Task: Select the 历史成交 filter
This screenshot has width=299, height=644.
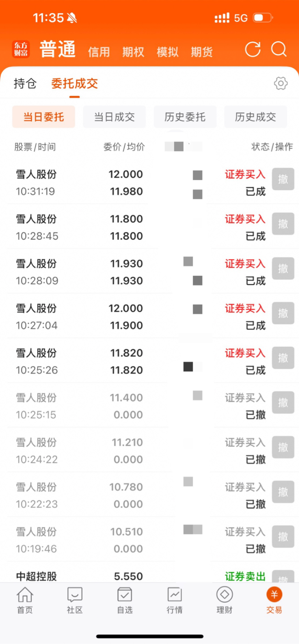Action: click(x=255, y=117)
